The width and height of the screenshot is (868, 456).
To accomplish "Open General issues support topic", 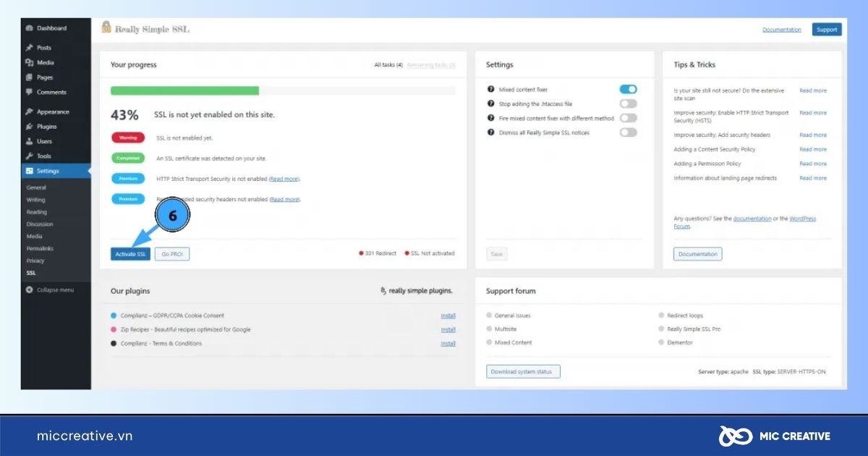I will coord(512,316).
